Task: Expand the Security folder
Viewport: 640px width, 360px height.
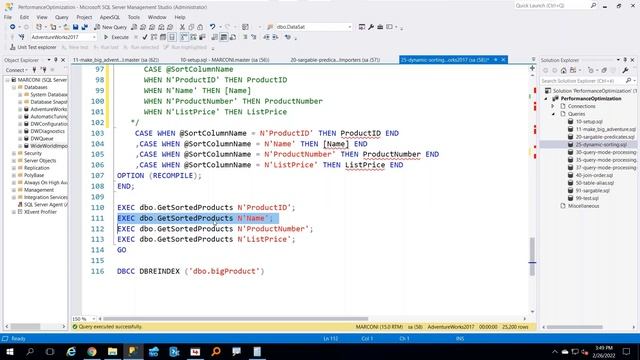Action: tap(14, 153)
